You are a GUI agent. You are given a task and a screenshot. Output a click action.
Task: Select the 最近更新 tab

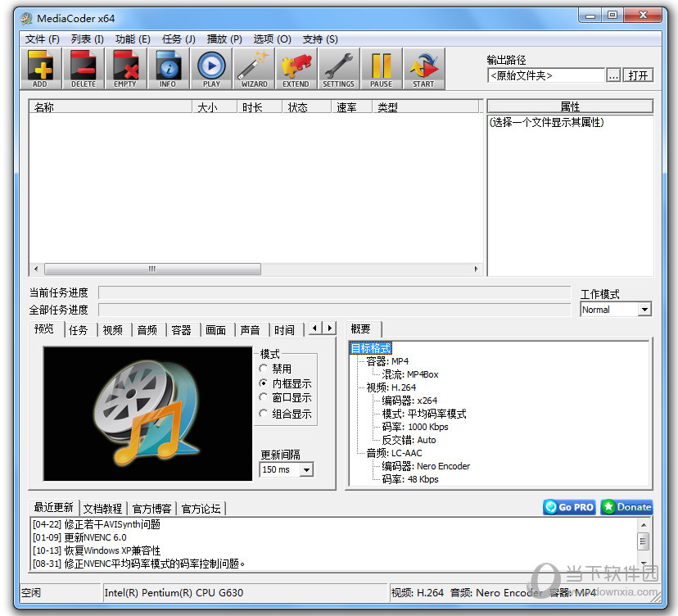54,507
